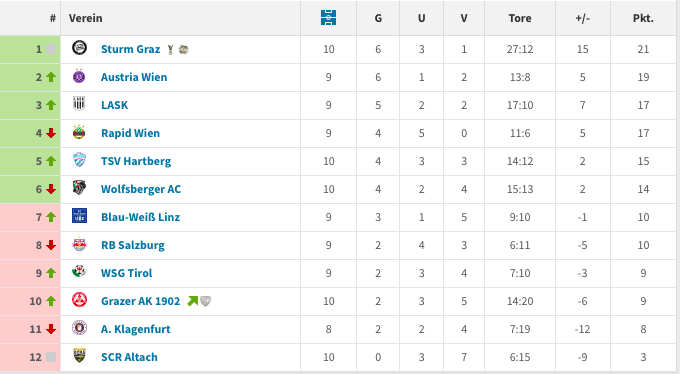The width and height of the screenshot is (680, 374).
Task: Click the LASK striped crest icon
Action: tap(79, 104)
